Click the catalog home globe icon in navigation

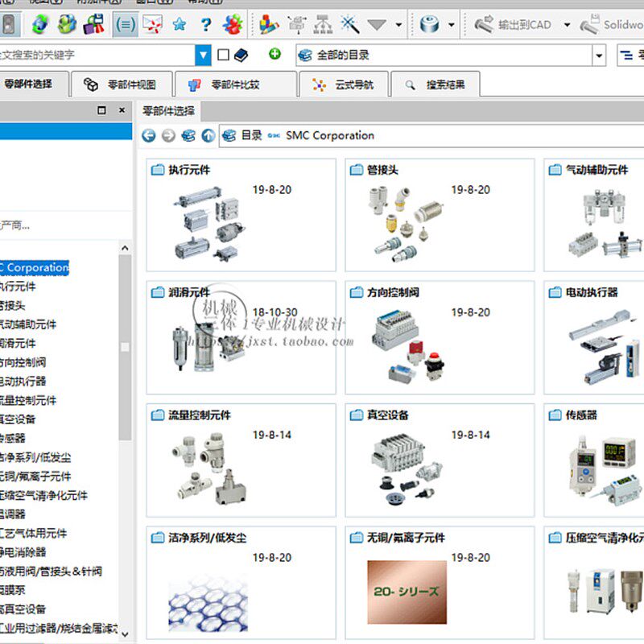click(x=188, y=135)
